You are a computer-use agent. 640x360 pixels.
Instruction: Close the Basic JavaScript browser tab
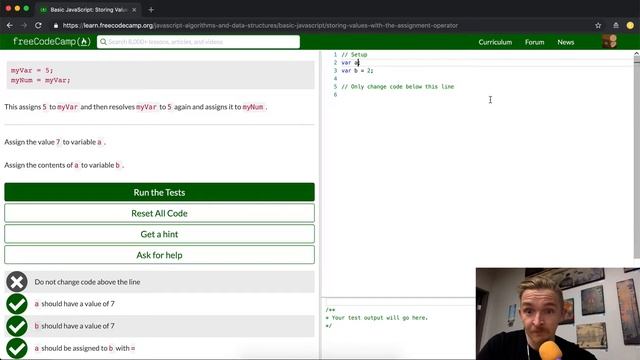pos(134,9)
